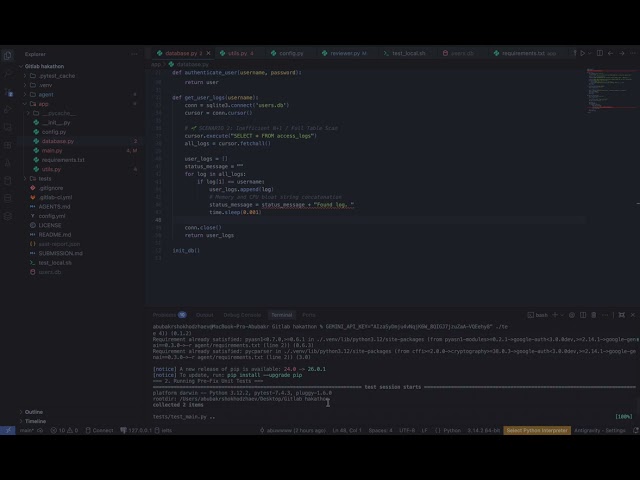Kill terminal with trash icon

pos(594,315)
